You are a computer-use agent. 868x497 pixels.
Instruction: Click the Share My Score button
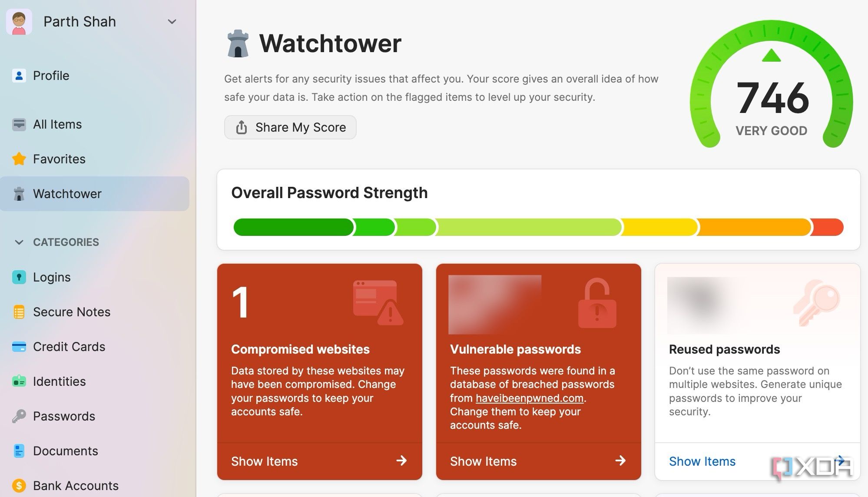tap(290, 127)
